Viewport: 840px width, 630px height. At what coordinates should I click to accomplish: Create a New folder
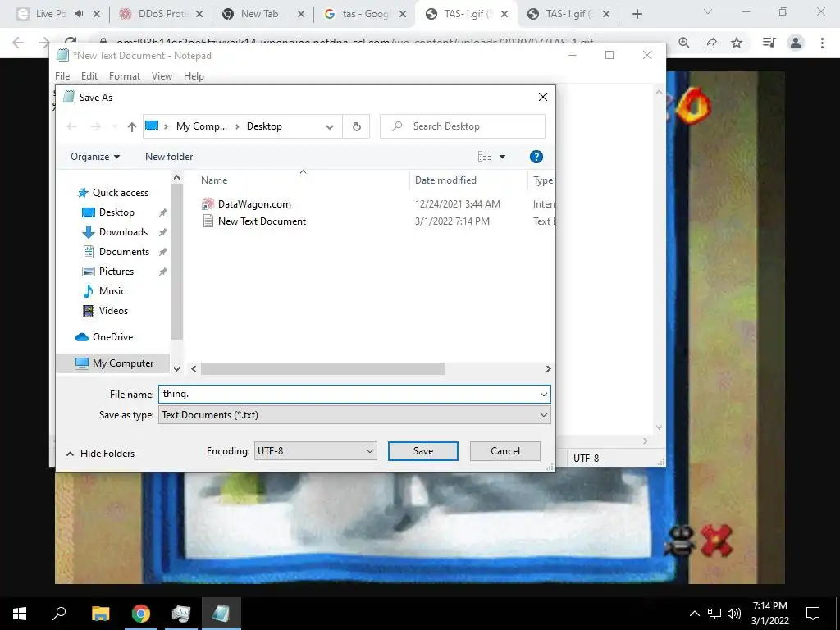(x=169, y=157)
